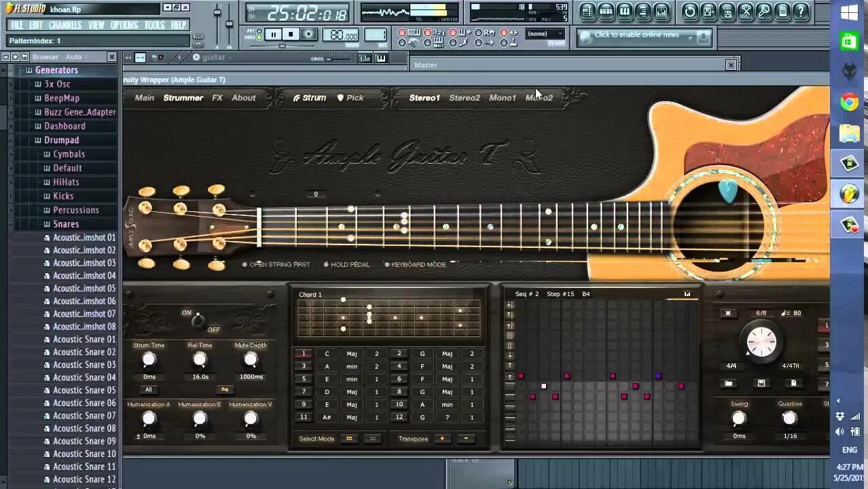Screen dimensions: 868x489
Task: Collapse the Drumpad folder
Action: pos(61,140)
